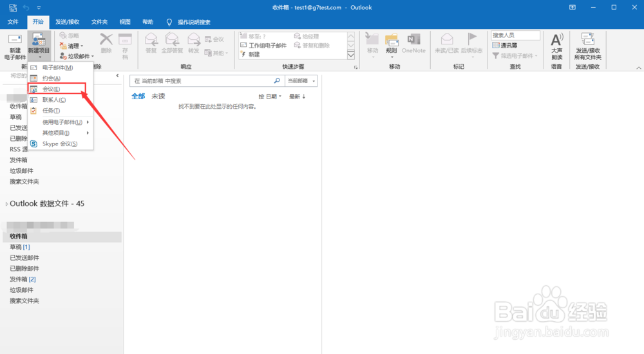Click the 新建 quick step

coord(250,54)
